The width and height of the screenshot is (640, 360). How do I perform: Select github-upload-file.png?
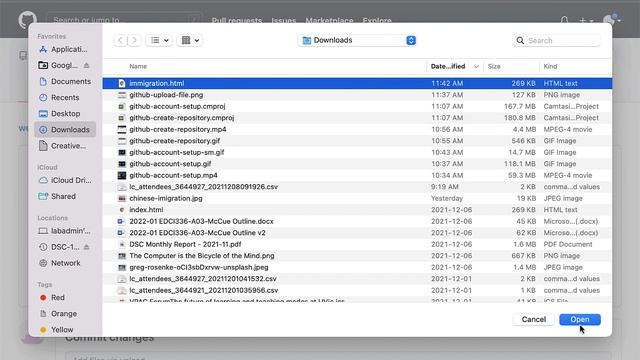(357, 95)
